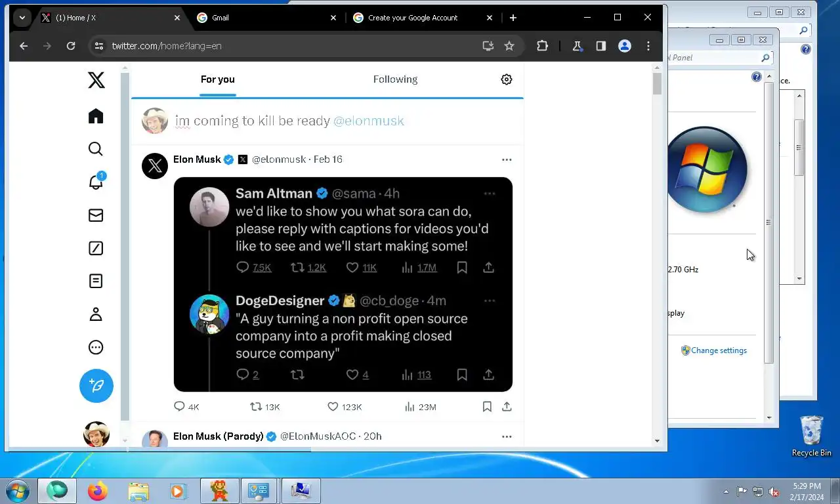The width and height of the screenshot is (840, 504).
Task: Switch to the For you tab
Action: pyautogui.click(x=217, y=79)
